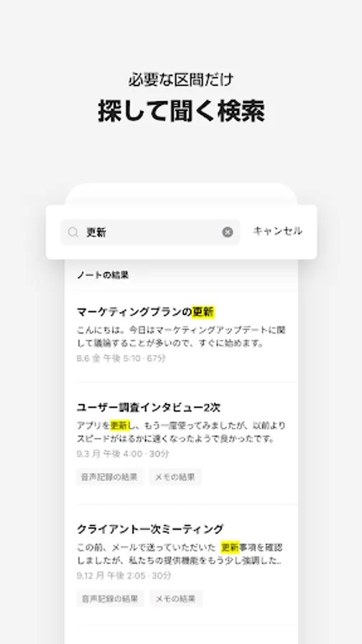Focus the search field containing 更新
Image resolution: width=362 pixels, height=644 pixels.
tap(150, 232)
